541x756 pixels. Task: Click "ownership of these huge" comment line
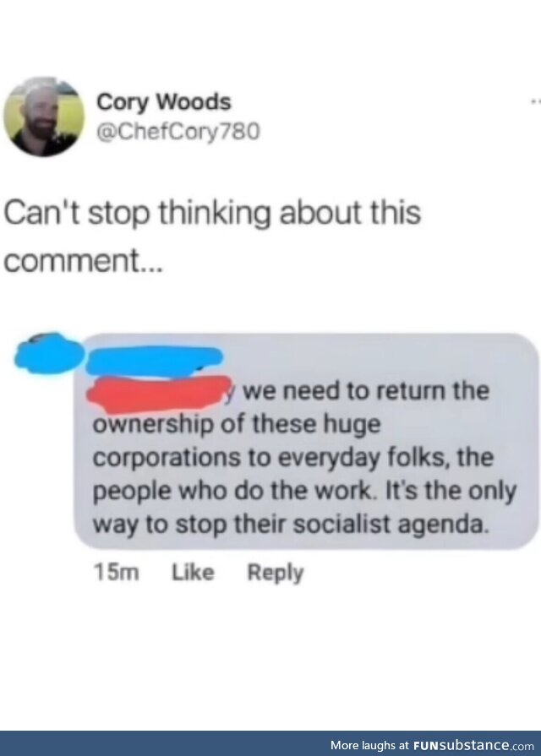click(x=237, y=424)
